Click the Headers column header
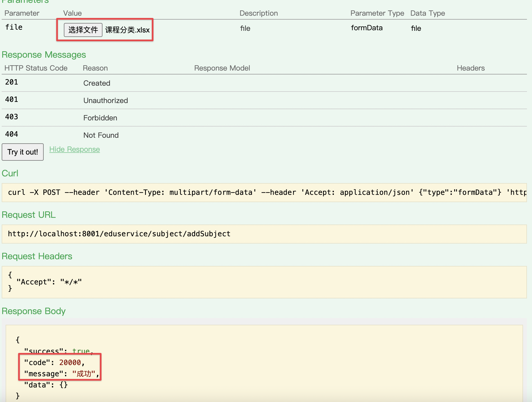The image size is (532, 402). (471, 68)
